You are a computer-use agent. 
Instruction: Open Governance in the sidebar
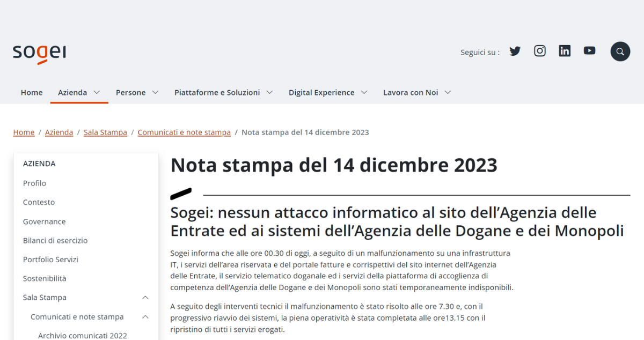tap(44, 221)
